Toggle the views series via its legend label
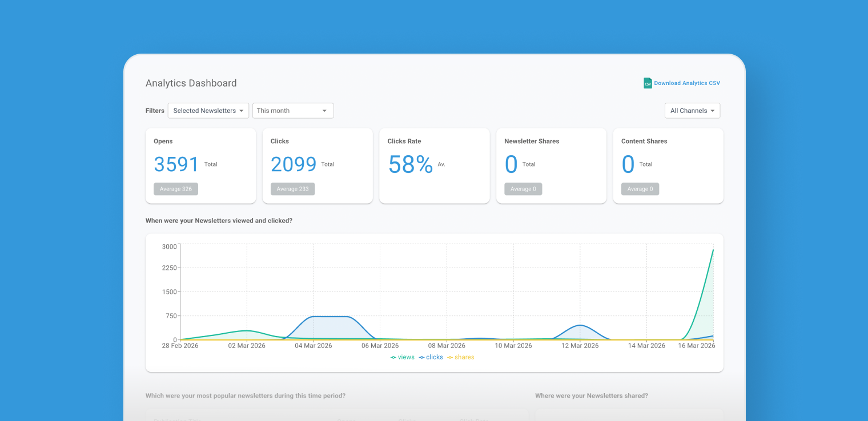This screenshot has width=868, height=421. click(406, 357)
